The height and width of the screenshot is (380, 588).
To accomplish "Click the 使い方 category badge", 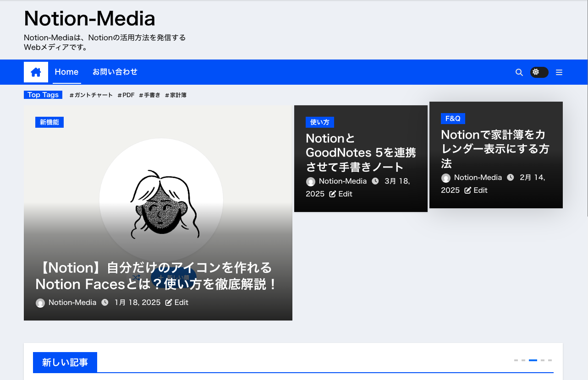I will (x=320, y=122).
